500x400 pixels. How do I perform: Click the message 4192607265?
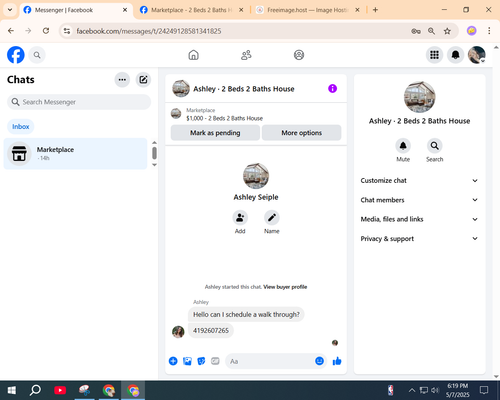[x=211, y=331]
